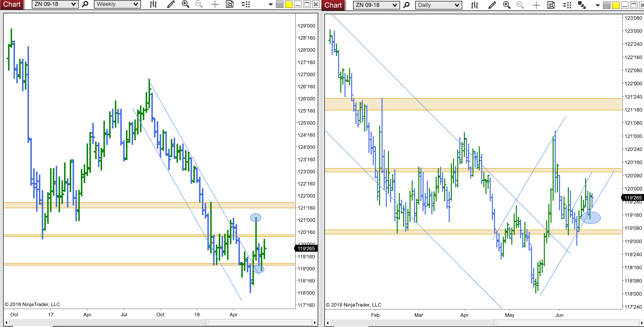This screenshot has width=644, height=327.
Task: Open indicators list in Weekly chart
Action: (246, 4)
